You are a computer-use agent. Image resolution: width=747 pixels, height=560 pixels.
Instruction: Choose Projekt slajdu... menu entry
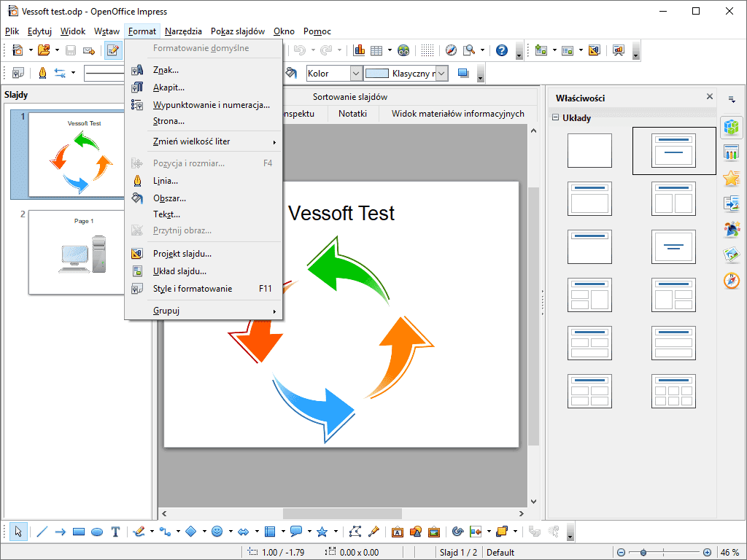[203, 254]
